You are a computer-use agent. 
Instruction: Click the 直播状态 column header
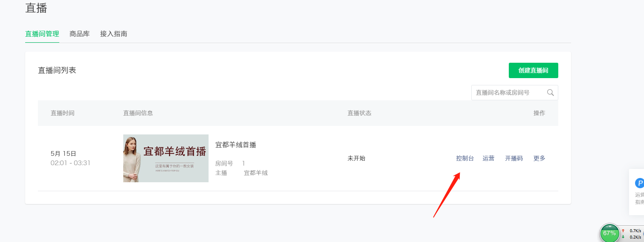(360, 113)
